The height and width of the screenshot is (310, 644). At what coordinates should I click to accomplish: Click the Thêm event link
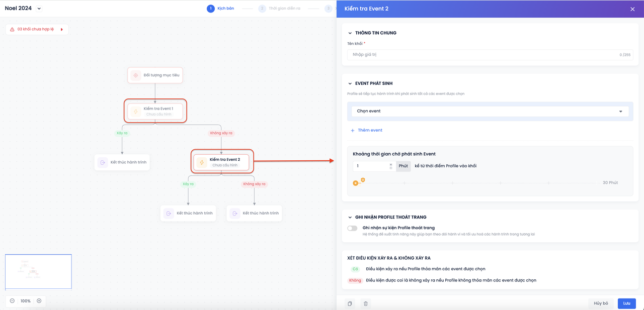(367, 130)
